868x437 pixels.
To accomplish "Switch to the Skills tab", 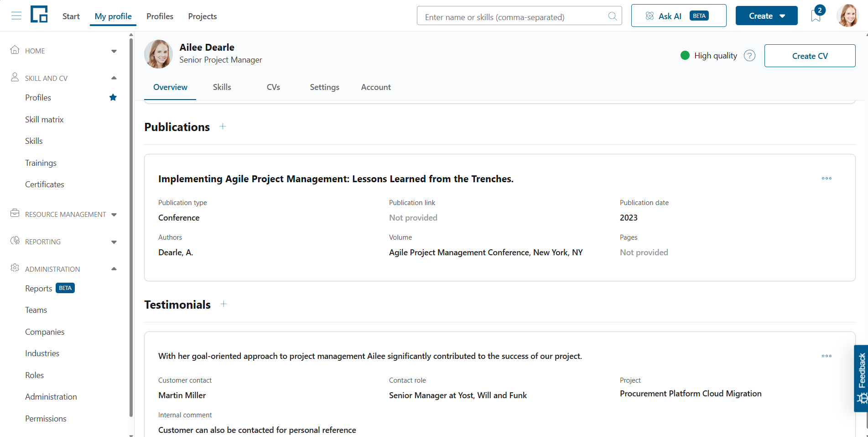I will (x=222, y=87).
